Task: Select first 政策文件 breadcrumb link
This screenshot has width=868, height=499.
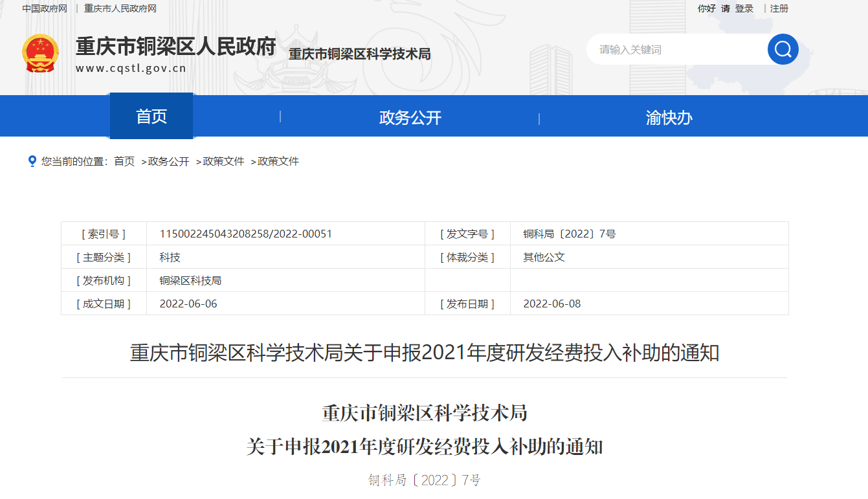Action: point(223,161)
